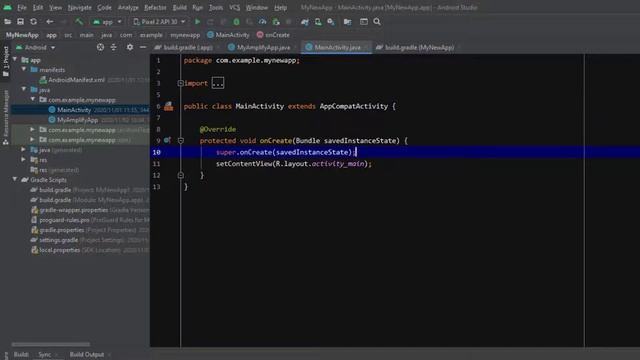Image resolution: width=640 pixels, height=360 pixels.
Task: Hide the Project panel with minus icon
Action: (143, 47)
